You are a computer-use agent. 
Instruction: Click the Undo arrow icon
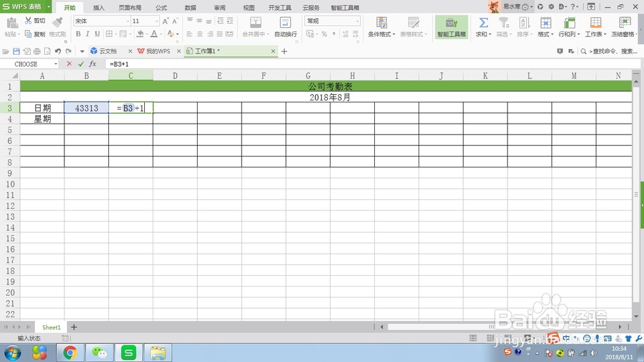58,52
